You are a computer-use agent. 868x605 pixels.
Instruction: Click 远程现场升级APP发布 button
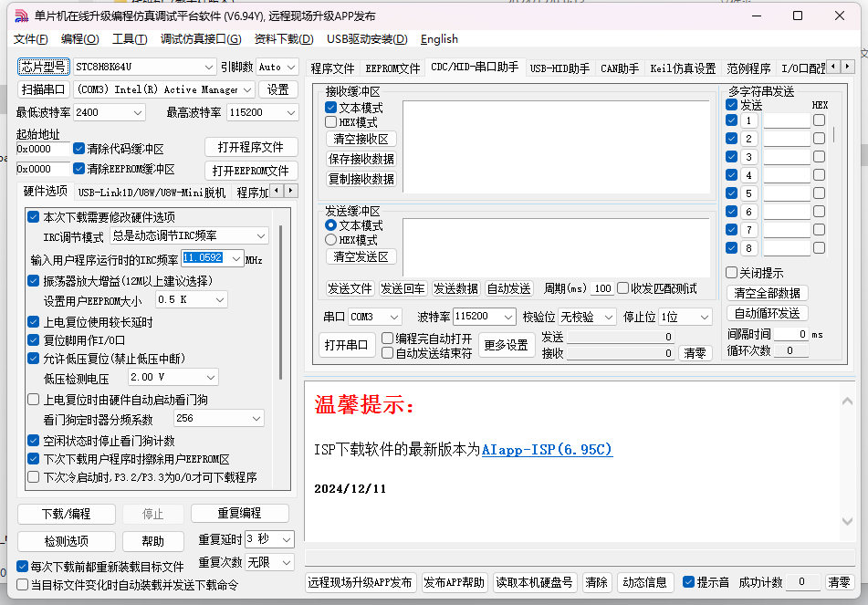click(x=360, y=582)
